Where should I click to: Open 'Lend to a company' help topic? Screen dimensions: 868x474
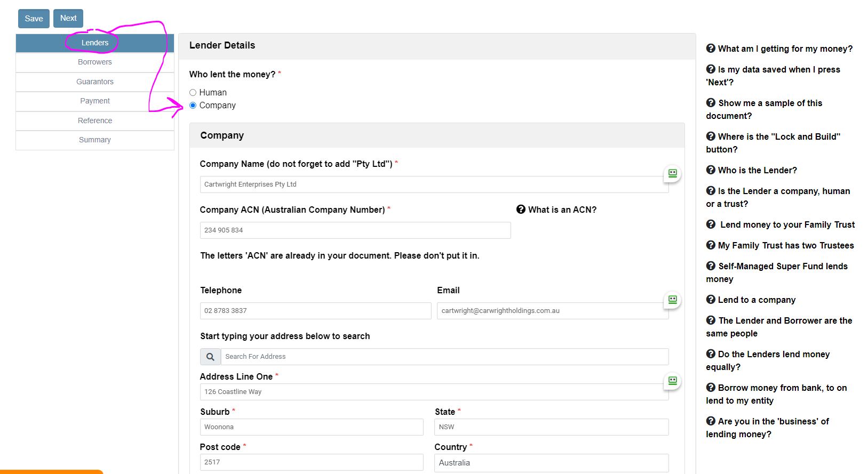(x=756, y=300)
